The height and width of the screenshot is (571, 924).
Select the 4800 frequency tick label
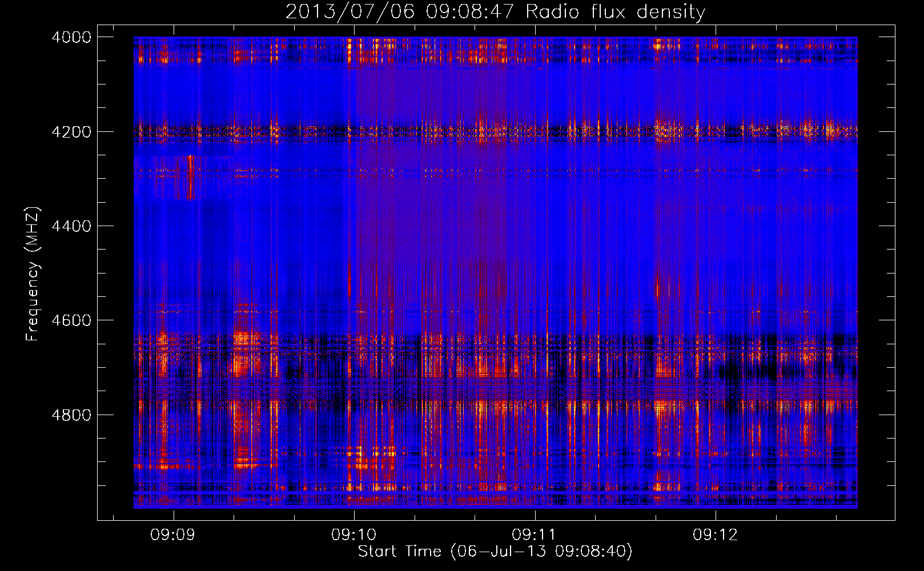[71, 415]
